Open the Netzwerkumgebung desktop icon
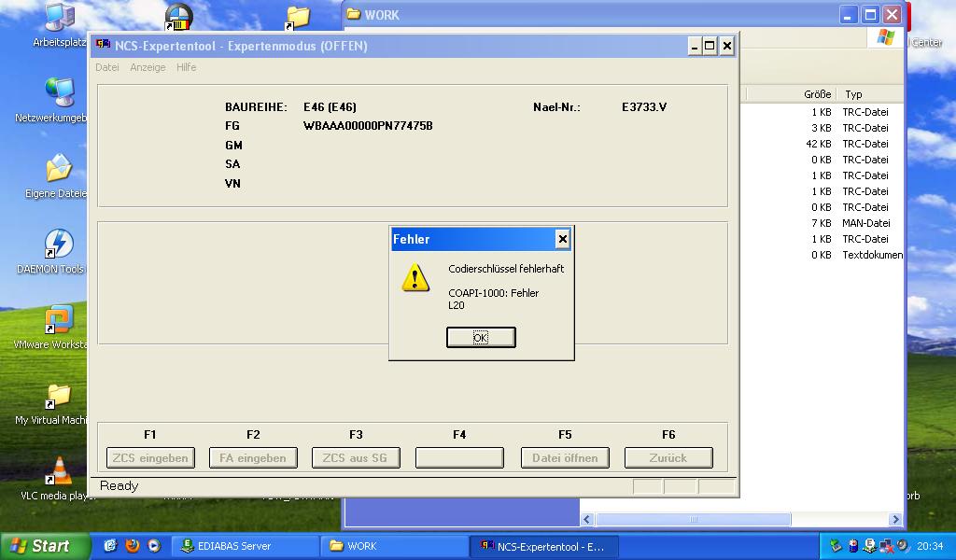The image size is (956, 560). pyautogui.click(x=58, y=93)
